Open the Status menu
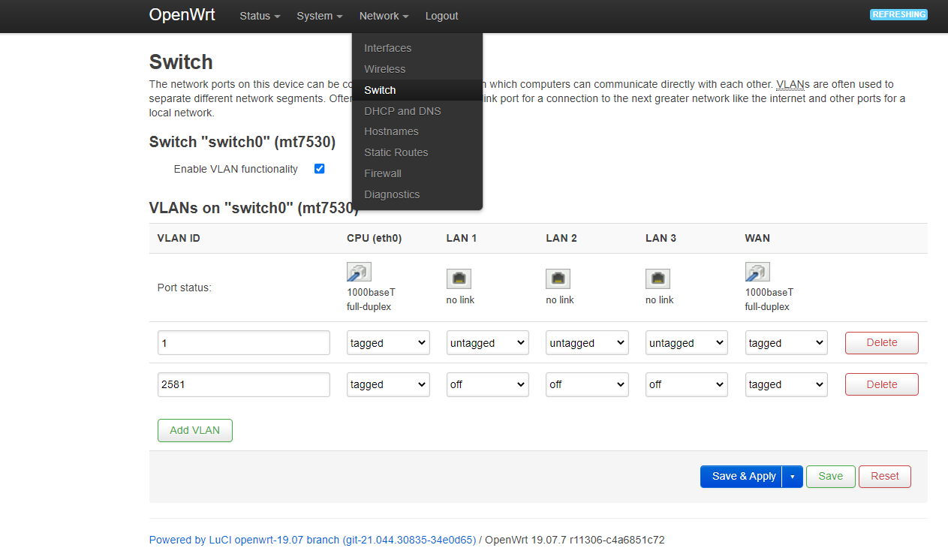Viewport: 948px width, 560px height. [x=260, y=16]
